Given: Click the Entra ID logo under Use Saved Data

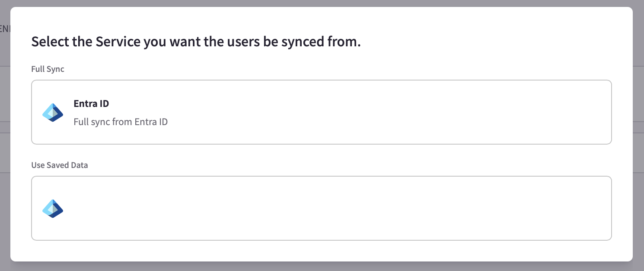Looking at the screenshot, I should (x=53, y=209).
